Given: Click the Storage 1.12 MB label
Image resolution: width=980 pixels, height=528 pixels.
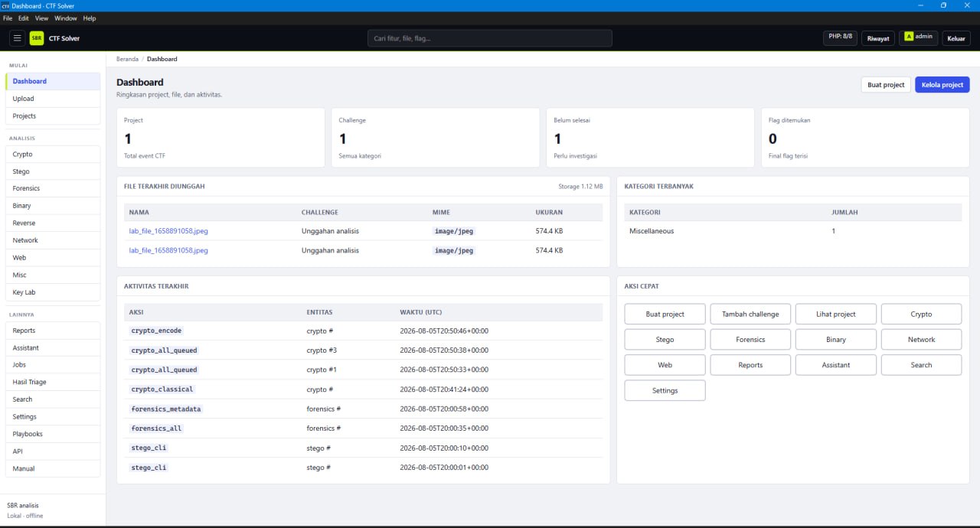Looking at the screenshot, I should point(580,186).
